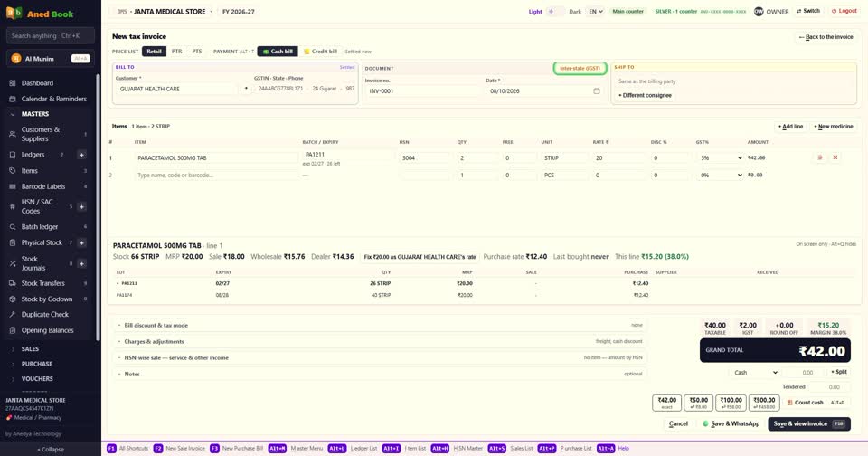Select the PTS price list

tap(197, 52)
